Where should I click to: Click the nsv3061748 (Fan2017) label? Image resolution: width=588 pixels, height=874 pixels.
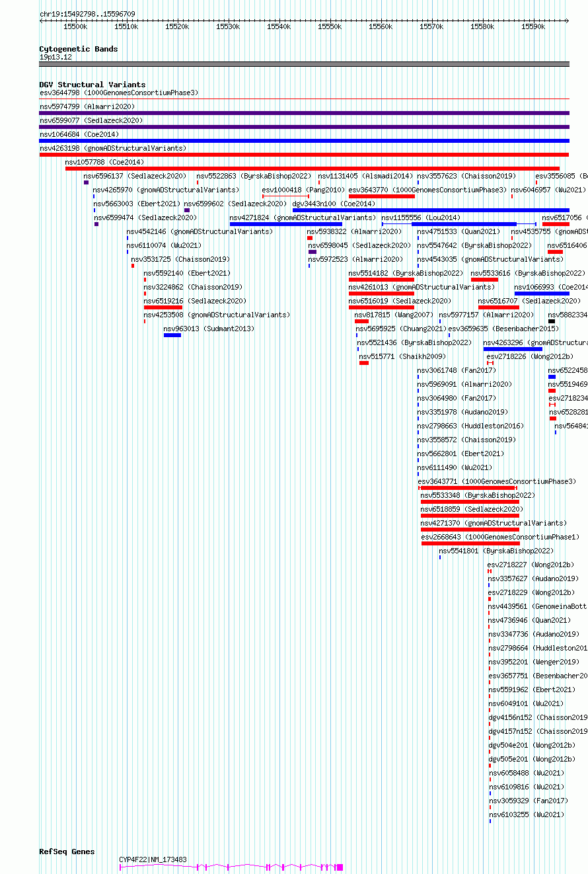(x=457, y=370)
